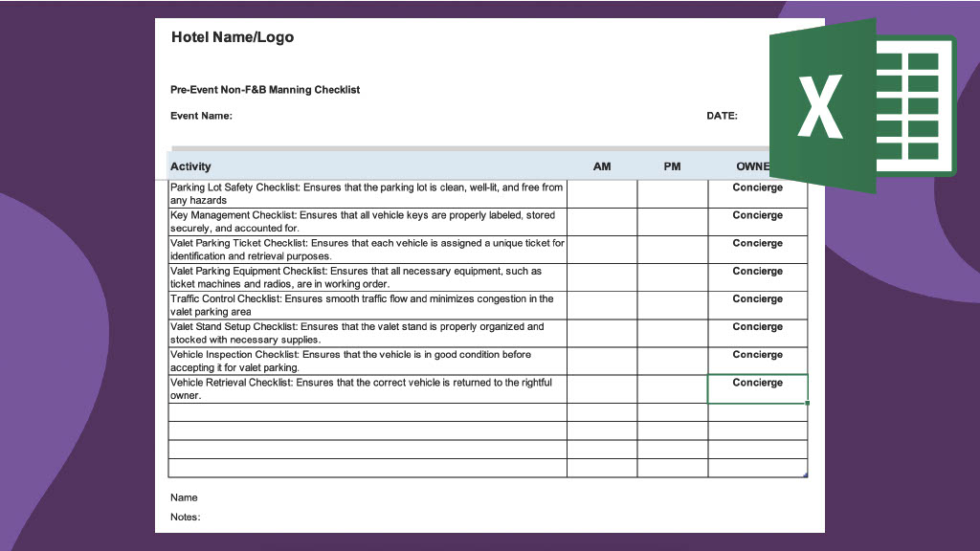The width and height of the screenshot is (980, 551).
Task: Select the 'Hotel Name/Logo' heading
Action: tap(233, 37)
